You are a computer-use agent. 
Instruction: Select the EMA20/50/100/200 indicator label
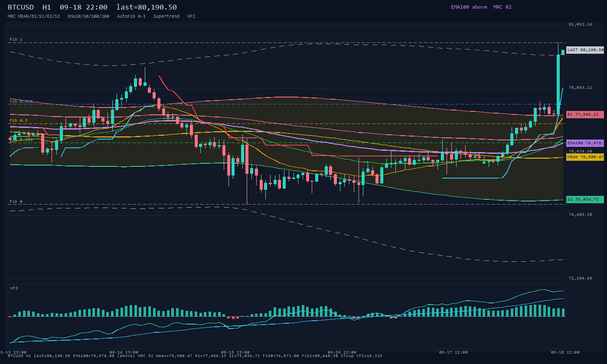point(88,16)
